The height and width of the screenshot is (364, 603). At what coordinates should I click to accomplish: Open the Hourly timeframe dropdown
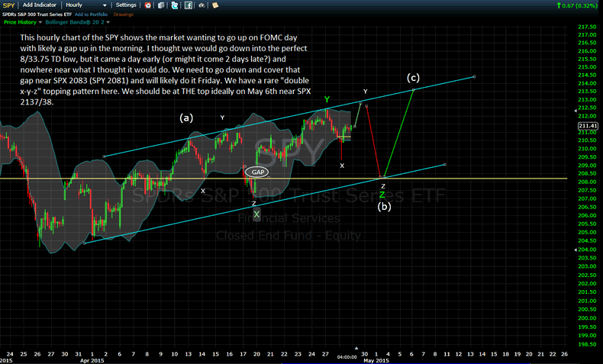(86, 5)
